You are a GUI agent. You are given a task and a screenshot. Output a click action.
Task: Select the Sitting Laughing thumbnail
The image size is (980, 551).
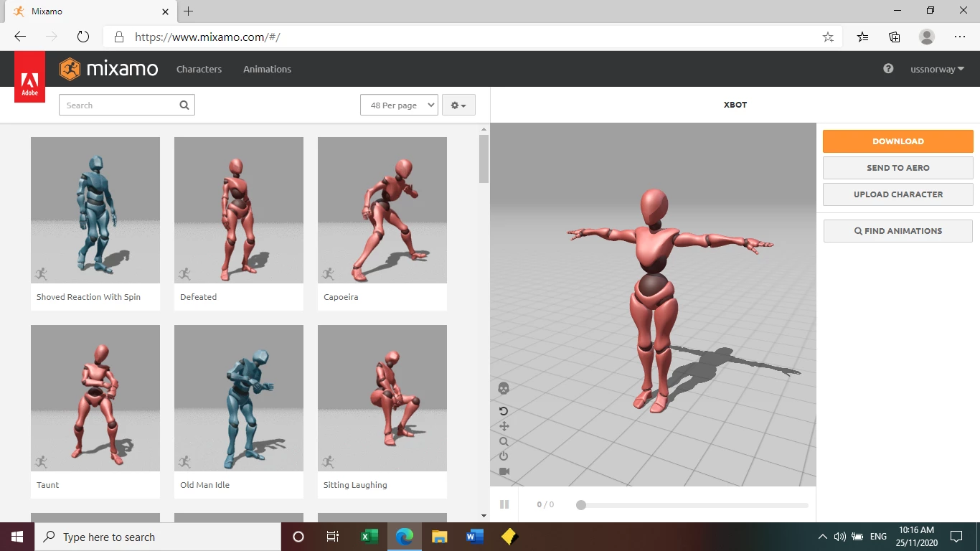coord(382,398)
